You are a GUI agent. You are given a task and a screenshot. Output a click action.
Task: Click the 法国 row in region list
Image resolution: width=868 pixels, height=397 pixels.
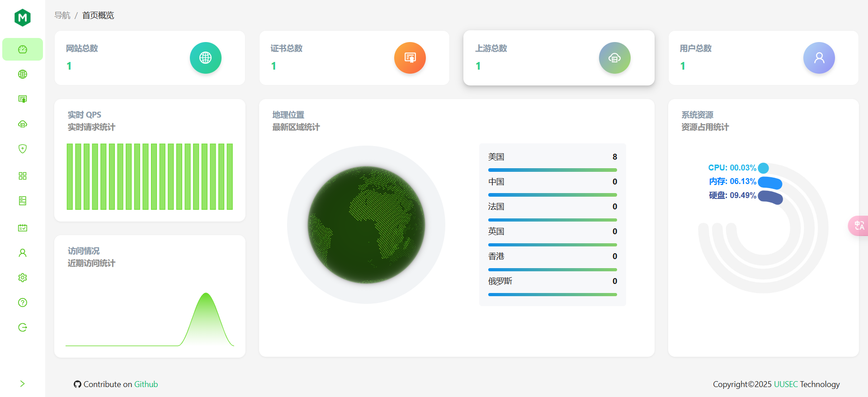pos(552,207)
